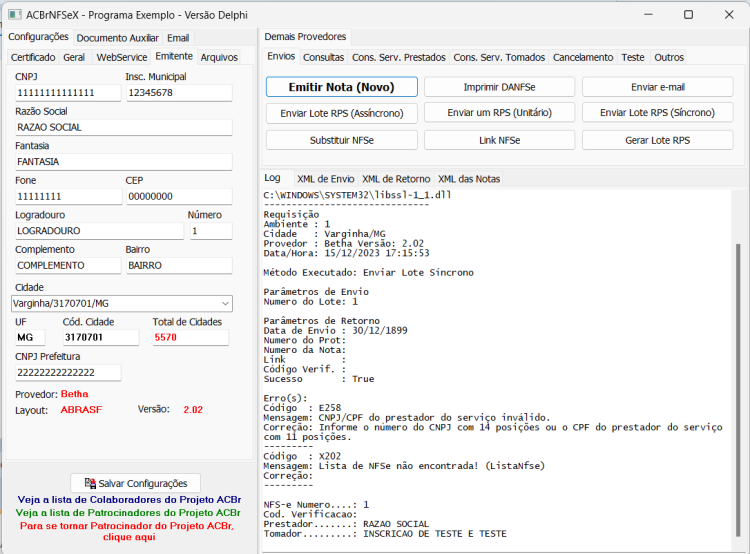Click the Link NFSe button
The image size is (750, 554).
point(499,140)
